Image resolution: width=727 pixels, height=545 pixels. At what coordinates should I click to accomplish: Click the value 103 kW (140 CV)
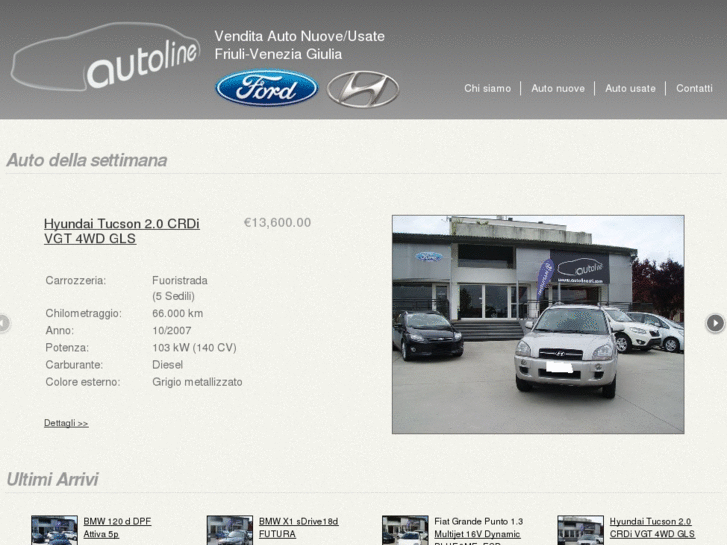pos(194,348)
